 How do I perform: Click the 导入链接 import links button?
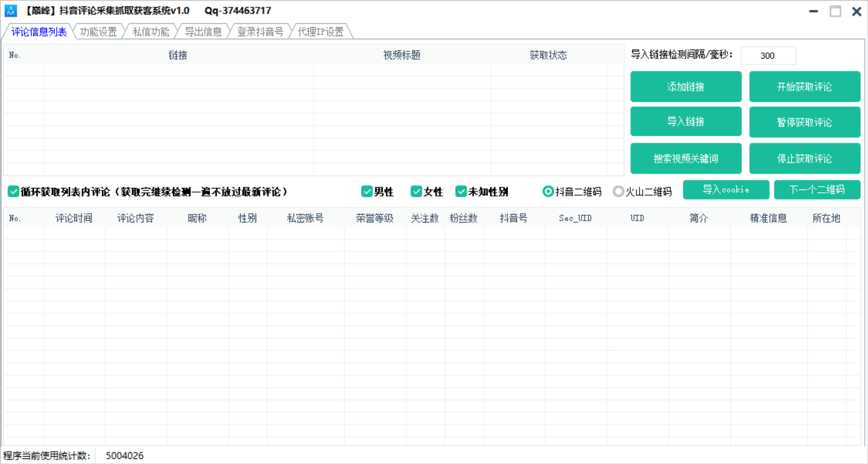(x=685, y=122)
